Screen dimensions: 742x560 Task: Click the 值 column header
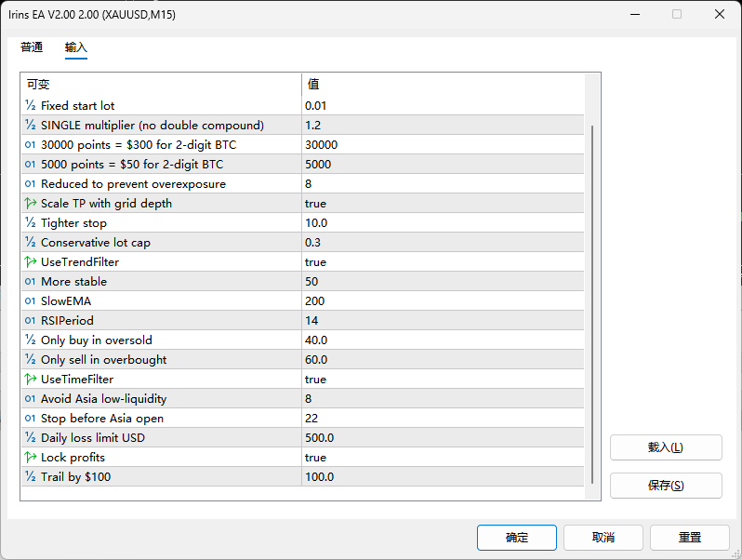443,85
